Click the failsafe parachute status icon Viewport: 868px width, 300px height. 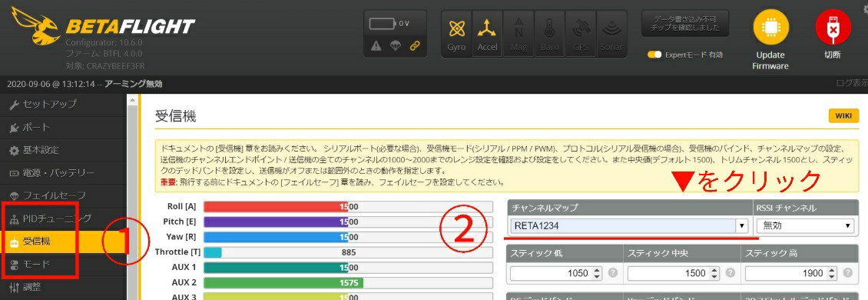click(x=396, y=47)
